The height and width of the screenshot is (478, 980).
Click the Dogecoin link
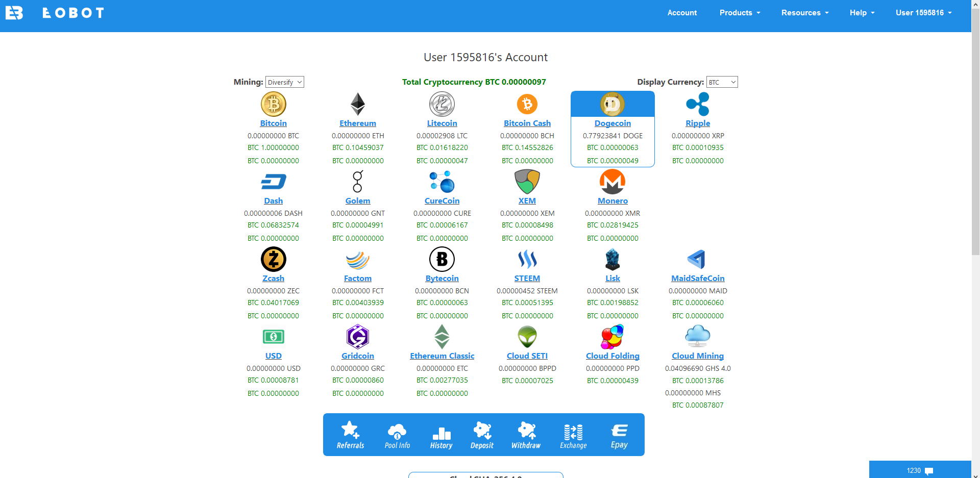612,123
